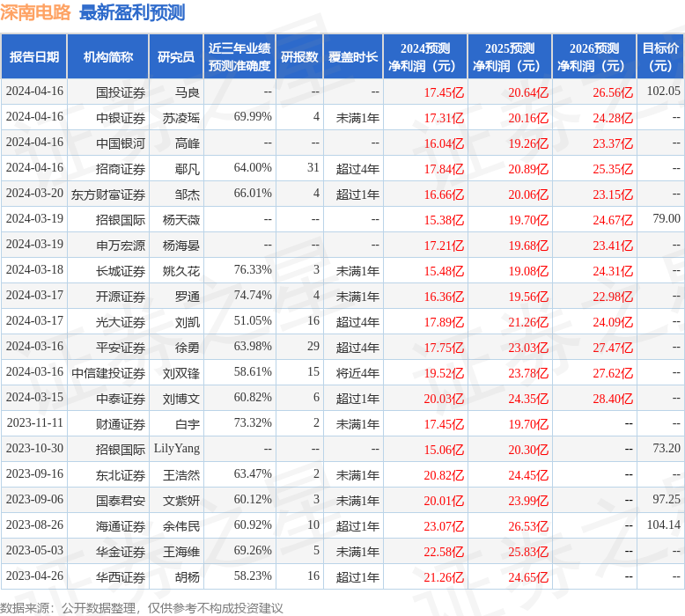The width and height of the screenshot is (685, 616).
Task: Click the 51.05% accuracy value
Action: click(253, 321)
